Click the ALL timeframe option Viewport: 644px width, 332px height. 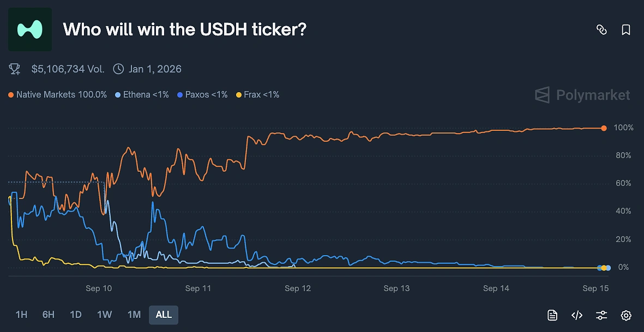click(164, 315)
